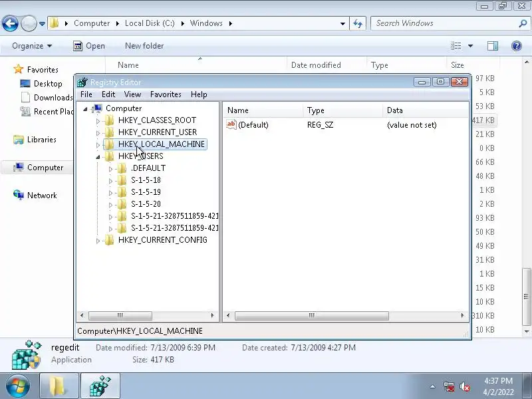Click the Explorer address bar refresh button
The width and height of the screenshot is (532, 399).
(358, 23)
